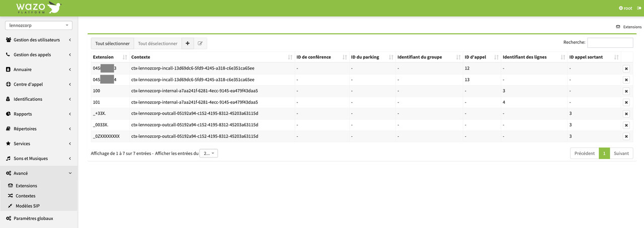Delete extension 101 row

pos(626,102)
